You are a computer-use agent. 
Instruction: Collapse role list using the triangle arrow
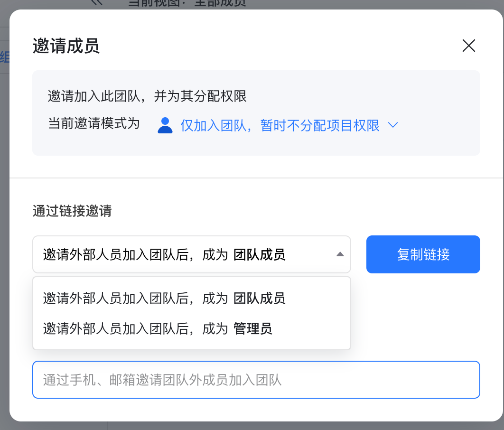340,254
